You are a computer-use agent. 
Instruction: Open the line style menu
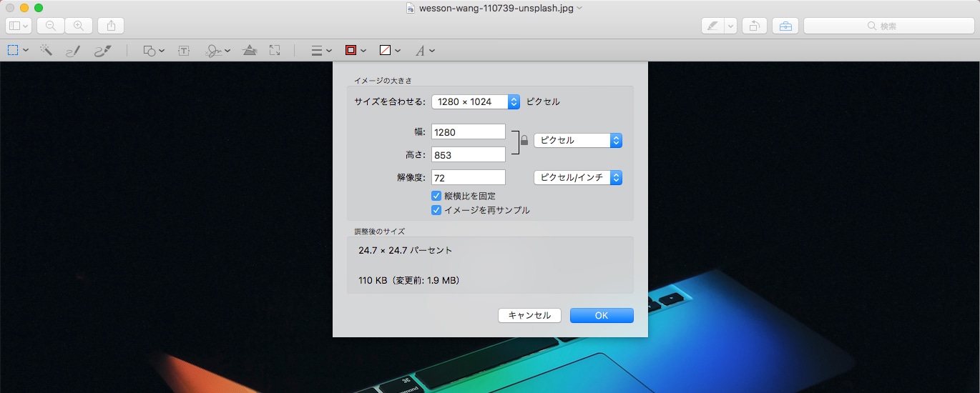click(321, 51)
